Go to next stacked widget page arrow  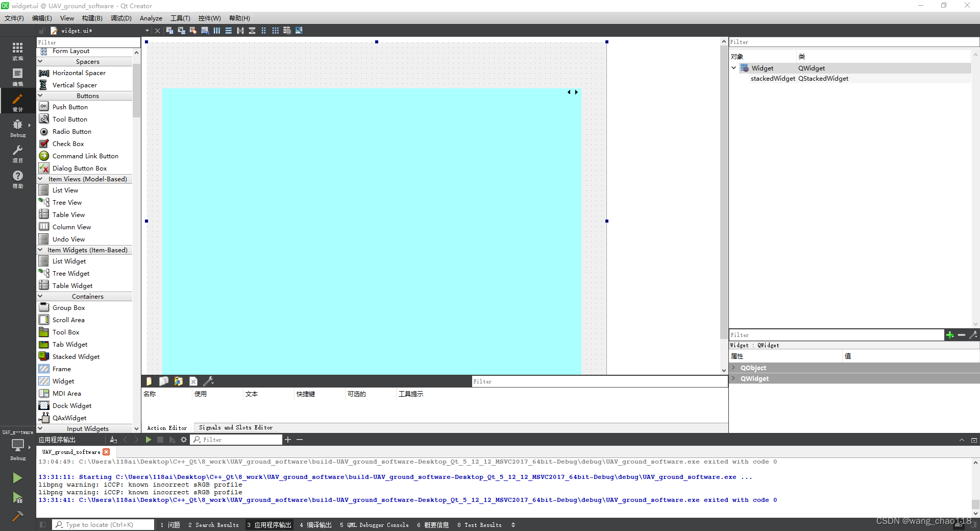coord(577,92)
